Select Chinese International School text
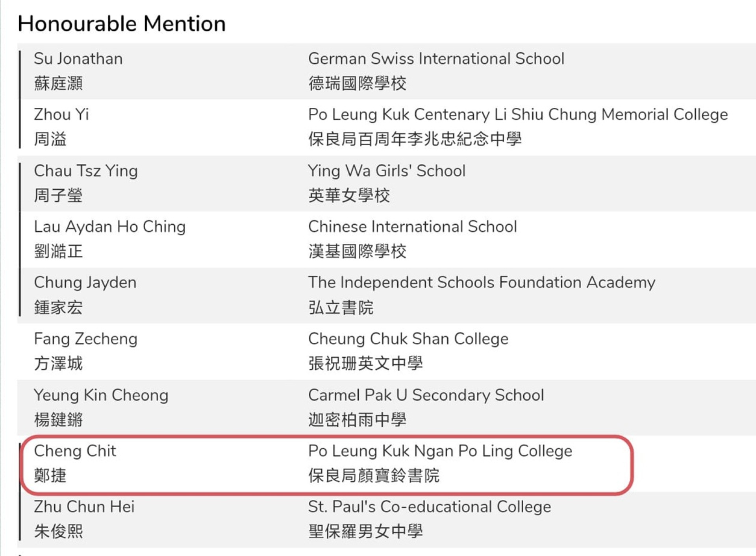Viewport: 756px width, 556px height. coord(412,227)
